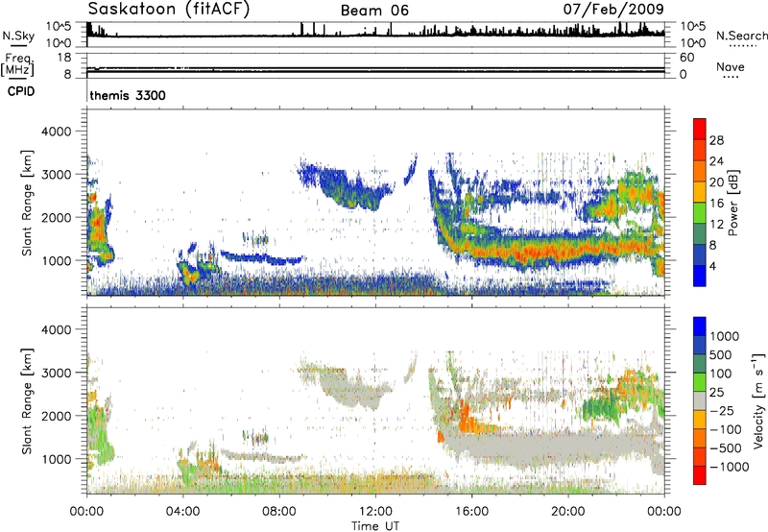The image size is (768, 532).
Task: Click the 'N.Search' legend label
Action: [742, 36]
